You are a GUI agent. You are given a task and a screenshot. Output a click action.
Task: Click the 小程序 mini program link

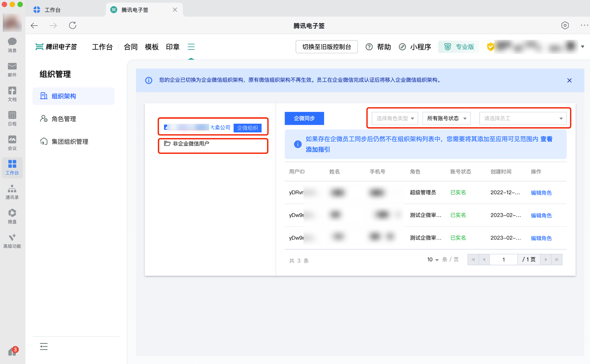[415, 47]
